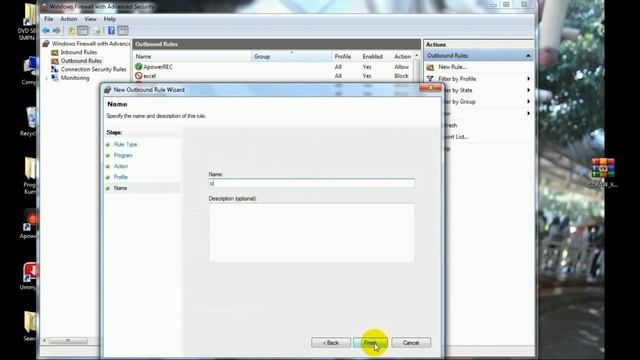
Task: Click the funnel icon next to Filter by Profile
Action: tap(430, 79)
